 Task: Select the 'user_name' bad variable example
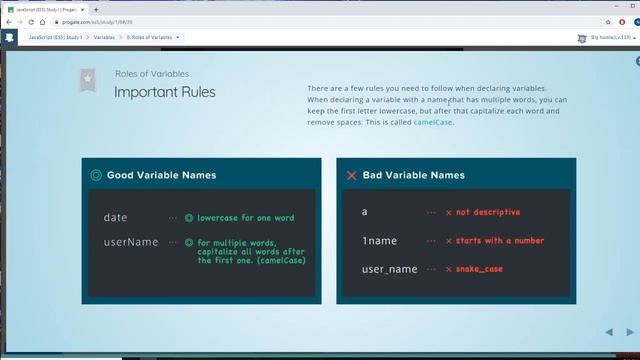click(389, 269)
